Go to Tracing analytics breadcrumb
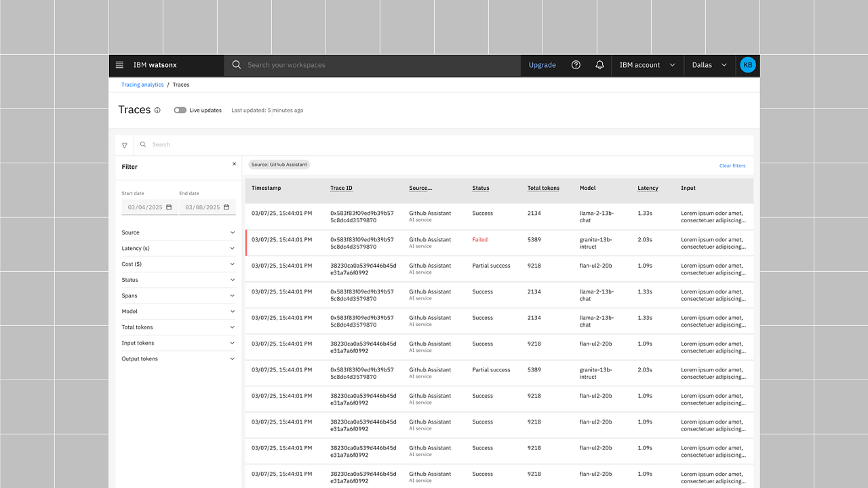 [142, 85]
